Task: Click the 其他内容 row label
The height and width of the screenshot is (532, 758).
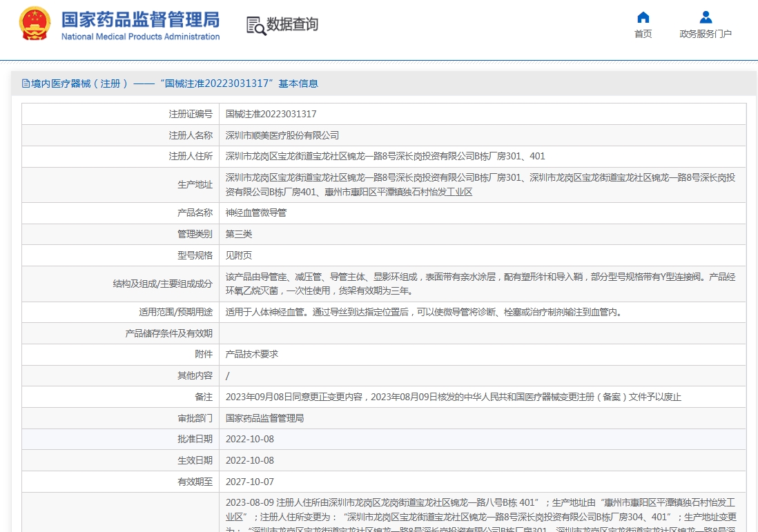Action: (195, 375)
